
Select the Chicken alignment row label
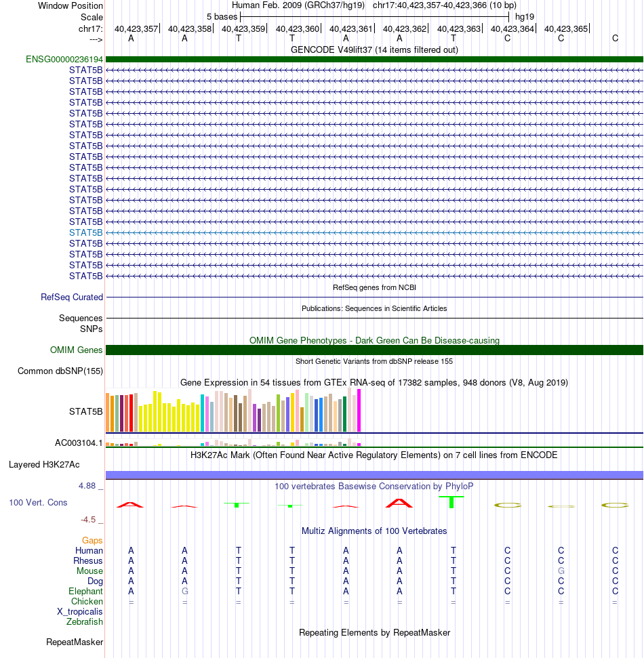(87, 601)
